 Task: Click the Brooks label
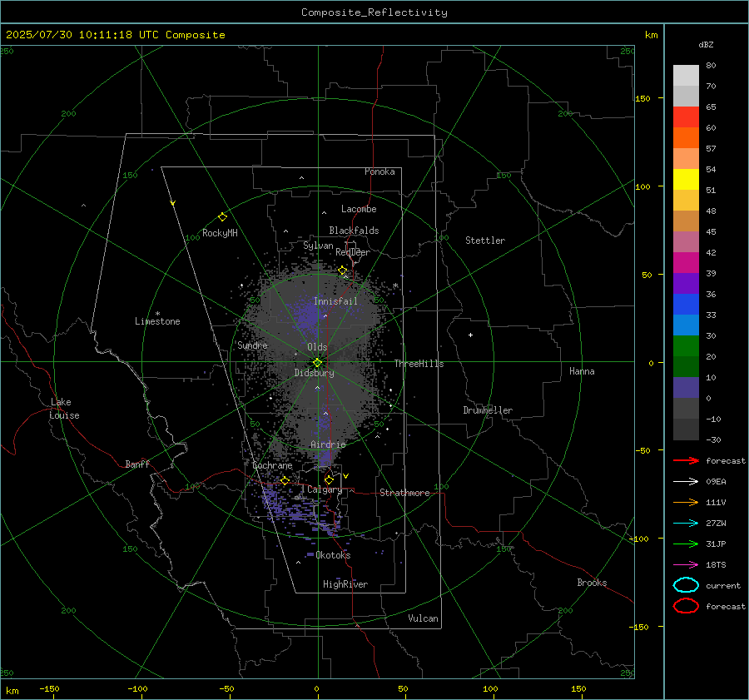(x=592, y=583)
